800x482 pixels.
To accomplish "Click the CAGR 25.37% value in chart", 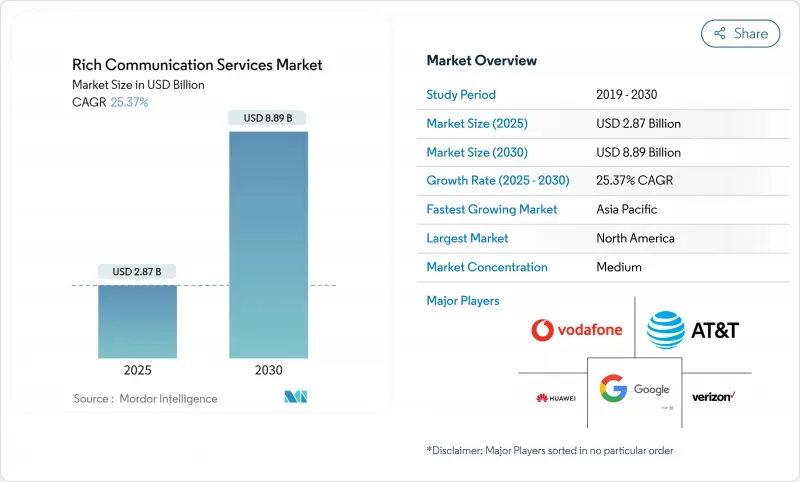I will pos(128,102).
